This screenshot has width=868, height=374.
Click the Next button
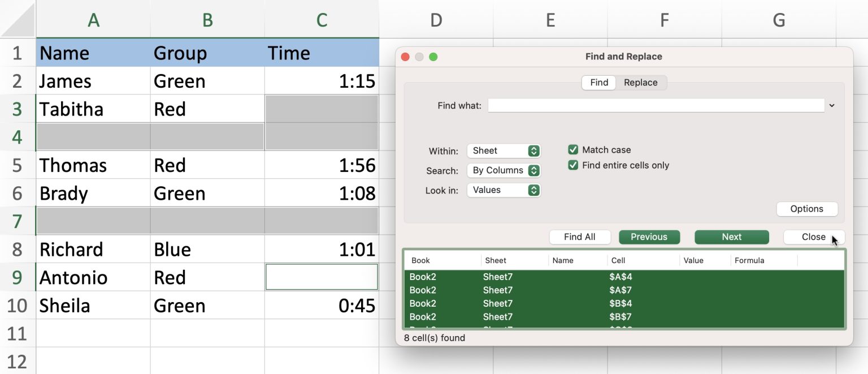[731, 237]
